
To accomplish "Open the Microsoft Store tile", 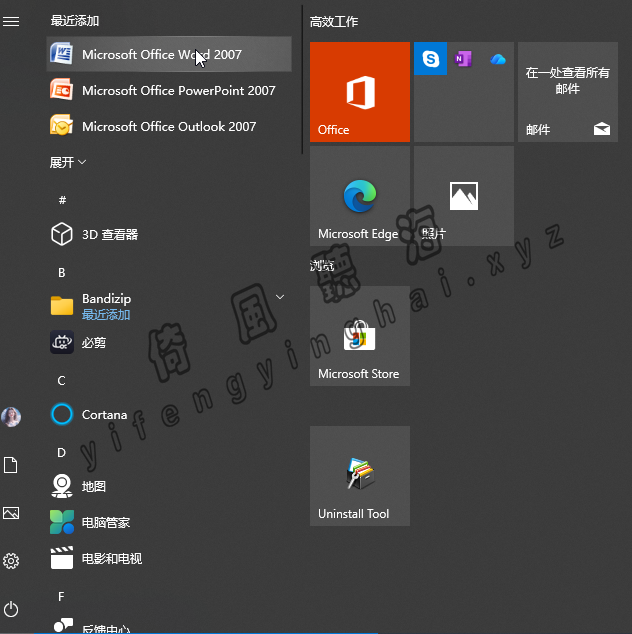I will 360,336.
